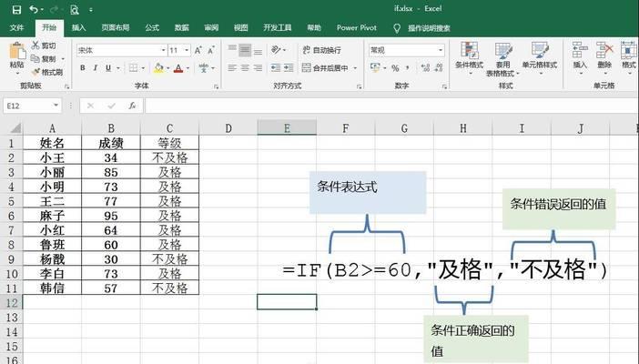Click the Percent style icon

[x=395, y=68]
